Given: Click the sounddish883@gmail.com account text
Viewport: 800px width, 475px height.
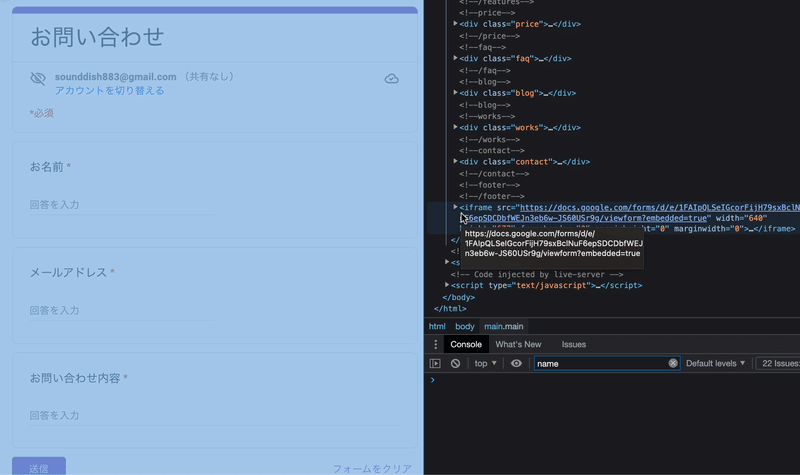Looking at the screenshot, I should click(115, 77).
